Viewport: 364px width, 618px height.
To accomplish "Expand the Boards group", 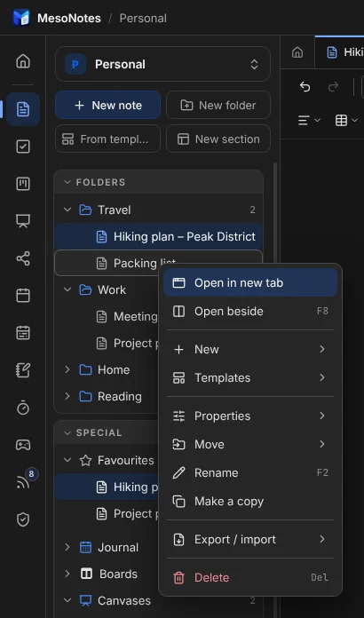I will click(x=67, y=574).
